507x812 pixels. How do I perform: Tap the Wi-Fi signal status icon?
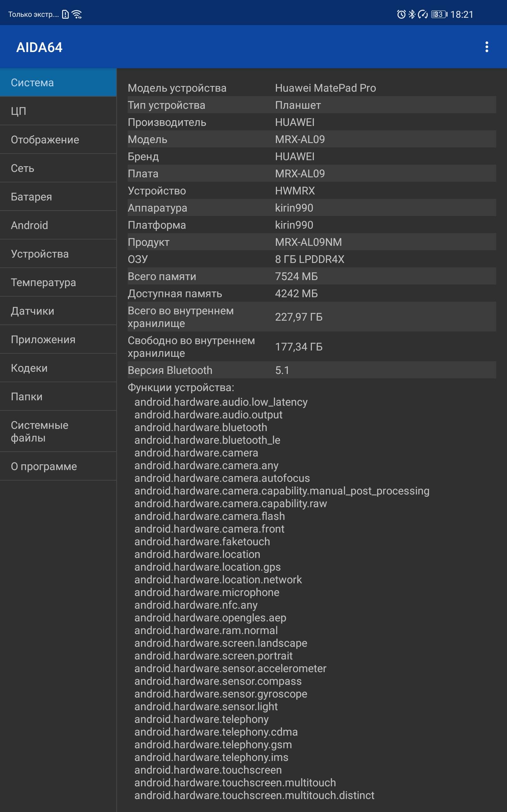pyautogui.click(x=77, y=14)
